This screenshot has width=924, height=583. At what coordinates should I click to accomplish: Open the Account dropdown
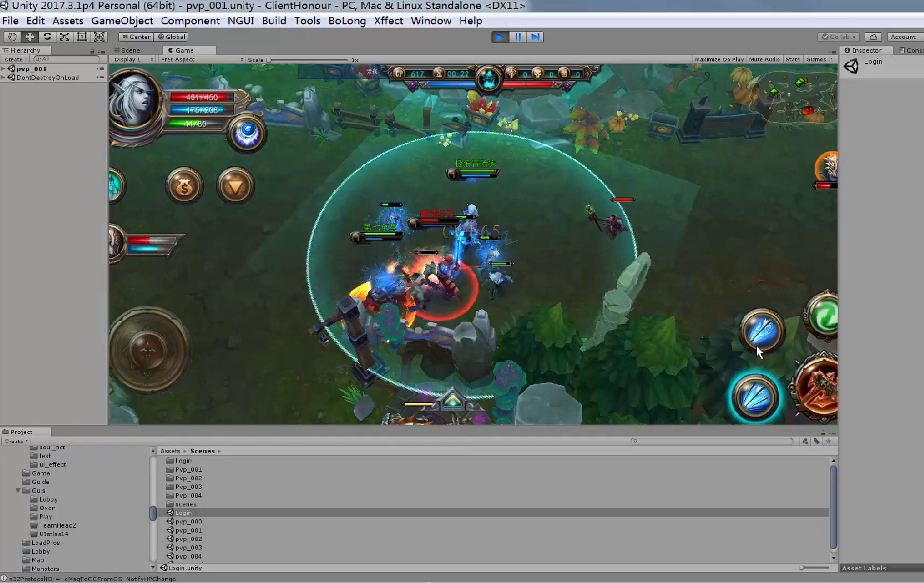coord(905,37)
